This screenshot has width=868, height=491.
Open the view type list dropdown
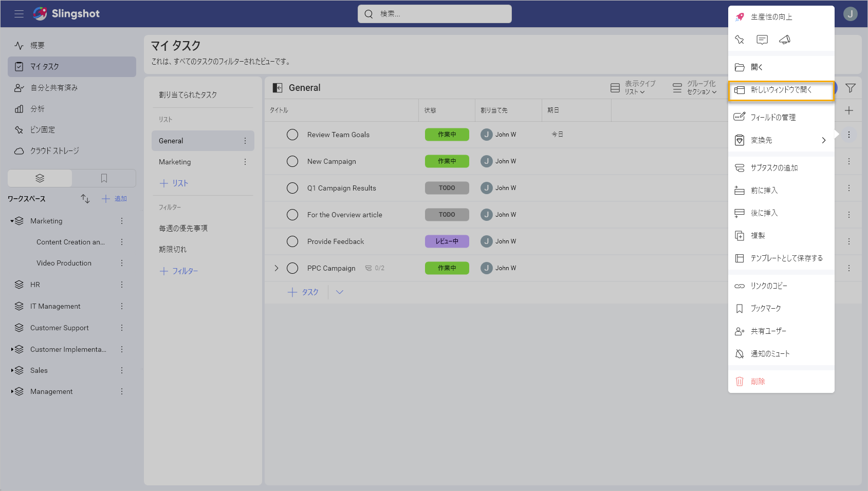tap(633, 88)
